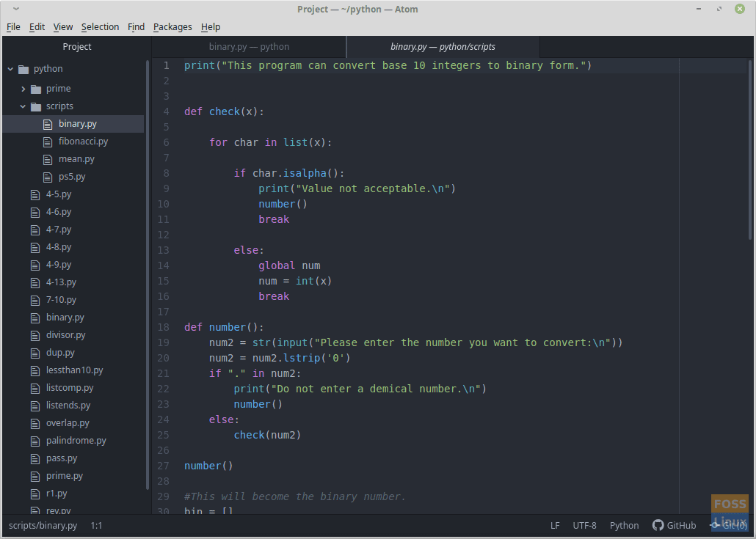This screenshot has height=539, width=756.
Task: Click the GitHub icon in the status bar
Action: pos(658,525)
